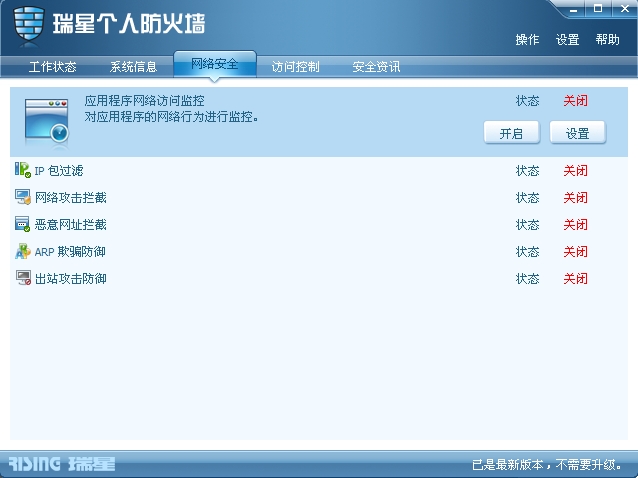This screenshot has width=638, height=478.
Task: Click the 已是最新版本，不需要升级 status message
Action: click(547, 464)
